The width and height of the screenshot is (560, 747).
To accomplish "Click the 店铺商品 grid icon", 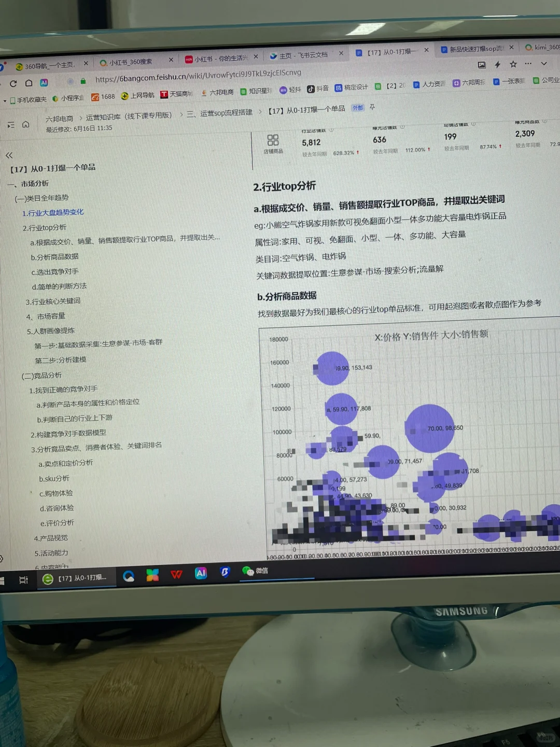I will pyautogui.click(x=273, y=144).
